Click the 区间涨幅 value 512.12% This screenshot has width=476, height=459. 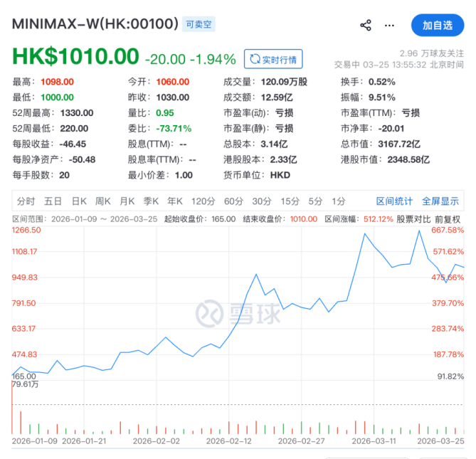pyautogui.click(x=379, y=219)
